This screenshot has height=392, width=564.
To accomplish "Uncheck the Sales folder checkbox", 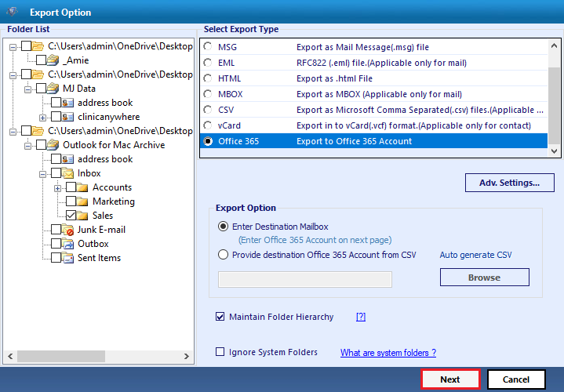I will tap(71, 216).
